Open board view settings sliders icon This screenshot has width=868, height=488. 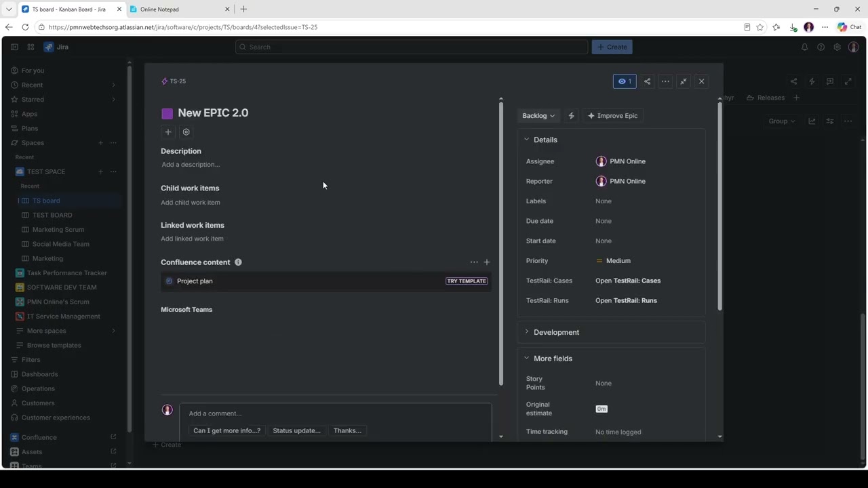click(x=830, y=121)
